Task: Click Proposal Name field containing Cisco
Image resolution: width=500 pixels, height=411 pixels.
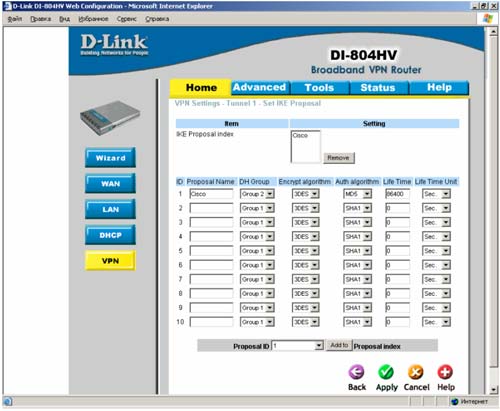Action: (x=211, y=194)
